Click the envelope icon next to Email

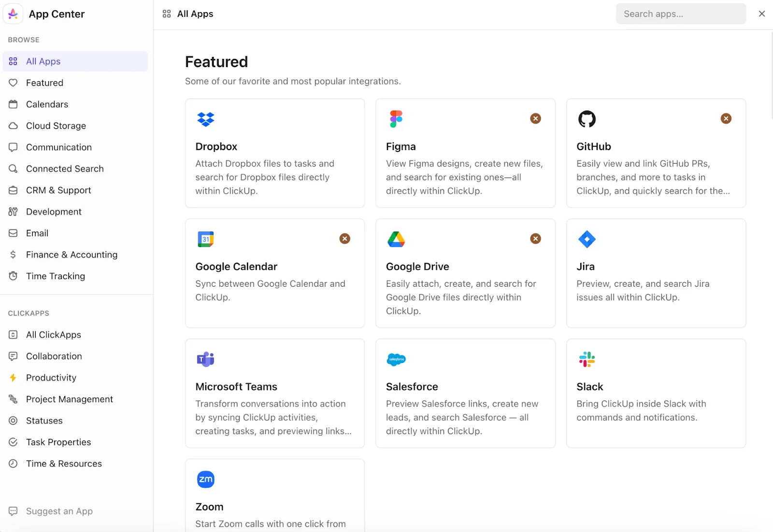point(13,233)
